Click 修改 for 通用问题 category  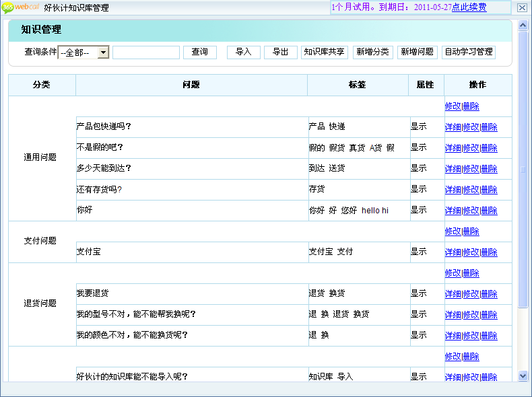click(453, 106)
